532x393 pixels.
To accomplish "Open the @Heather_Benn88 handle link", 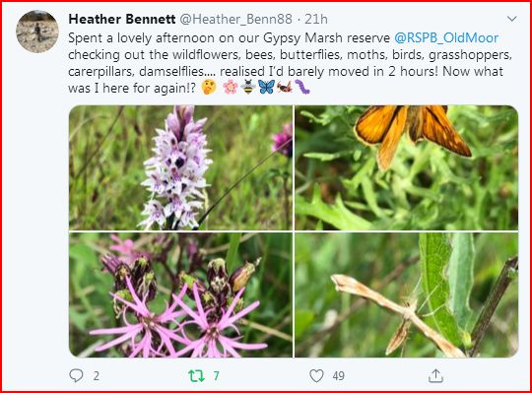I will pos(235,20).
